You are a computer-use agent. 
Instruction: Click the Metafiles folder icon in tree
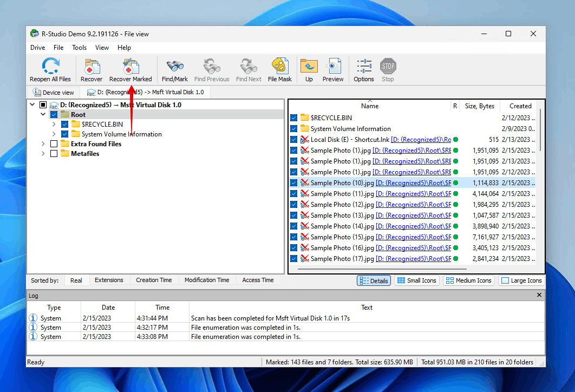click(x=65, y=153)
